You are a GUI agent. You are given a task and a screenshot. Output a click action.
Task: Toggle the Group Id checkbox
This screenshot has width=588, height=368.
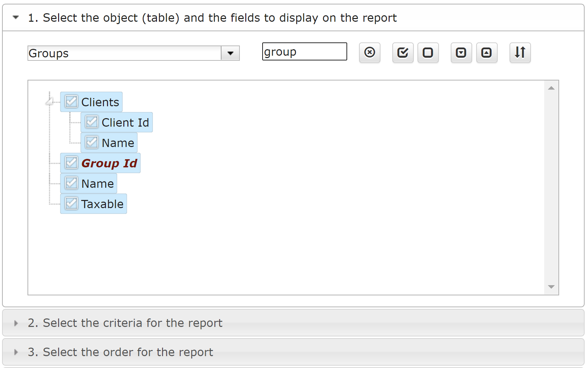click(71, 163)
